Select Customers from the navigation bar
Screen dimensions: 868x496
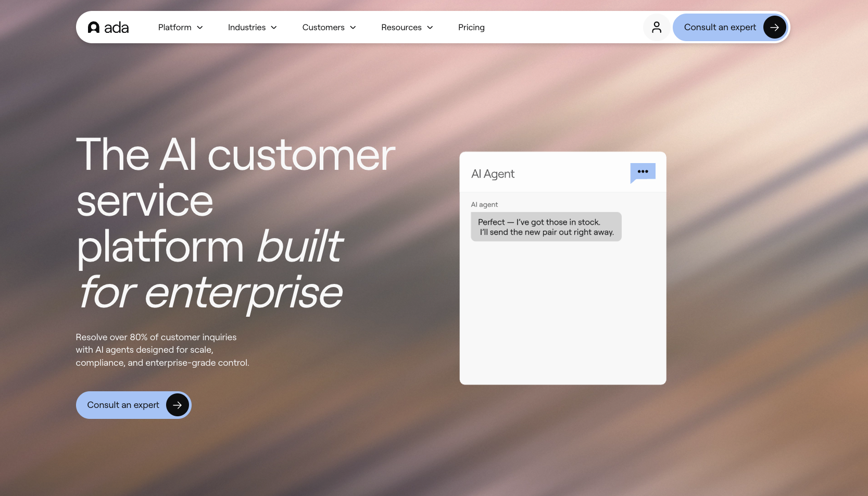(x=323, y=27)
